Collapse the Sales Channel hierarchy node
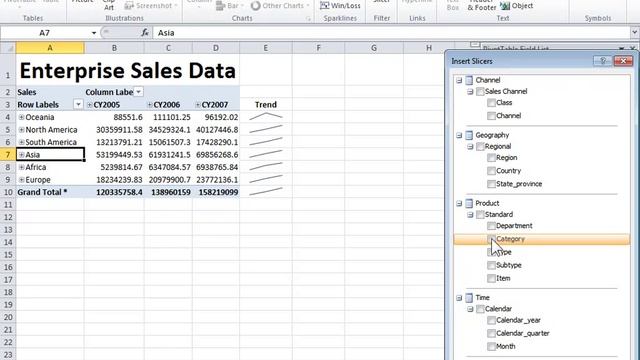This screenshot has width=640, height=360. point(470,91)
